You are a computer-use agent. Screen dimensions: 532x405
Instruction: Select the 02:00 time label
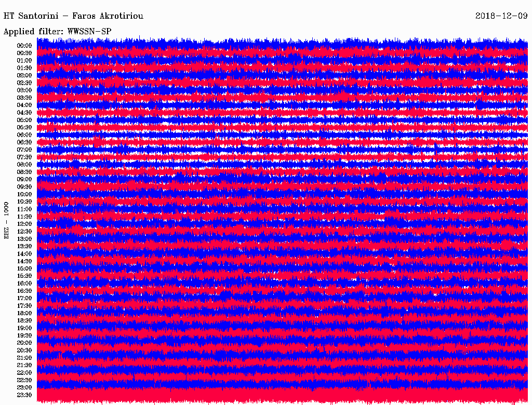point(24,75)
